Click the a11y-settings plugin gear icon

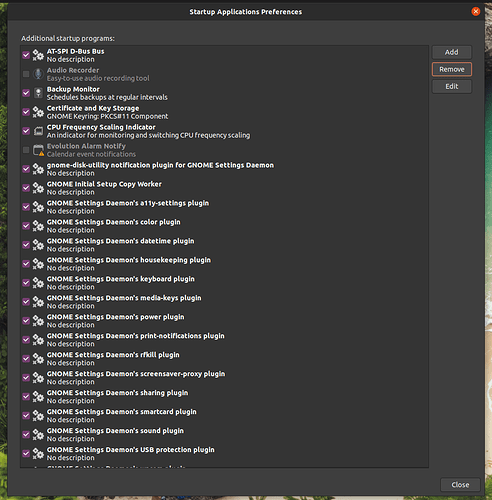pyautogui.click(x=38, y=207)
